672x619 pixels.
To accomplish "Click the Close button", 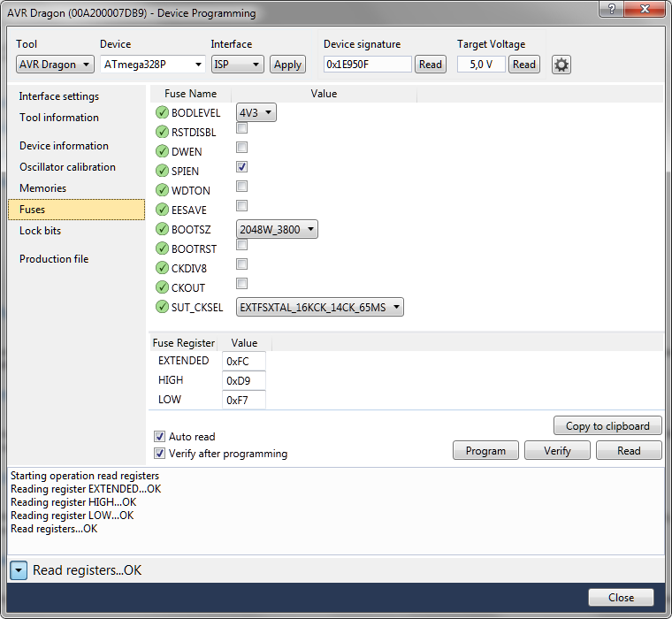I will [x=621, y=597].
